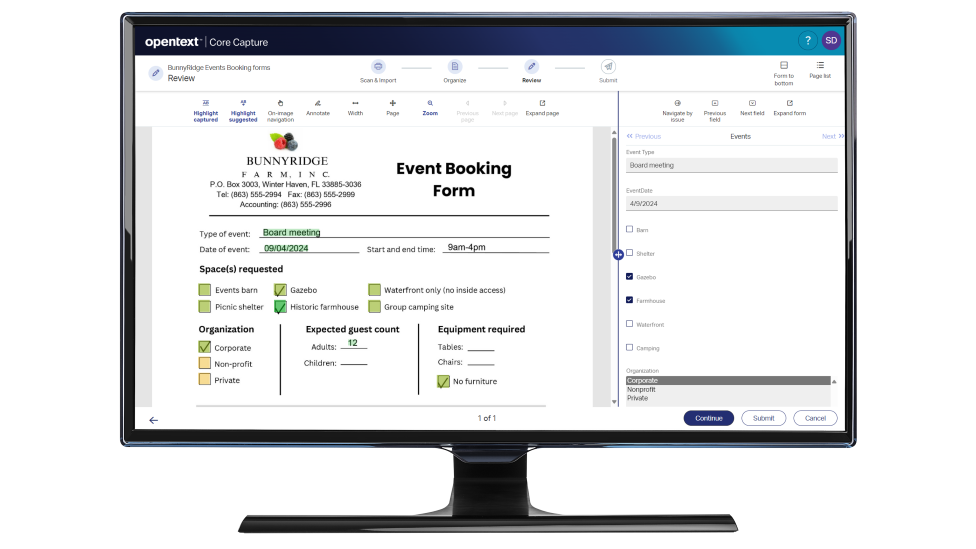The width and height of the screenshot is (976, 549).
Task: Select Nonprofit in Organization list
Action: click(728, 390)
